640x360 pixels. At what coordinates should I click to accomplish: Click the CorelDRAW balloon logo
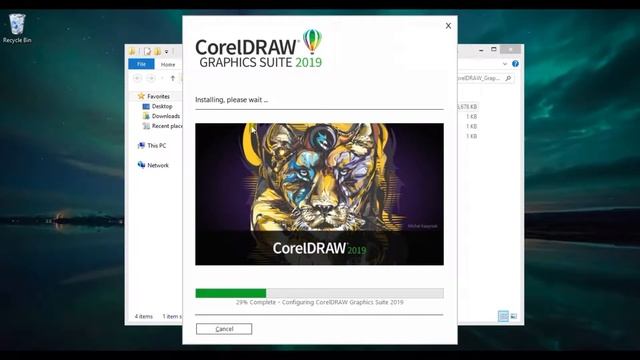coord(312,42)
